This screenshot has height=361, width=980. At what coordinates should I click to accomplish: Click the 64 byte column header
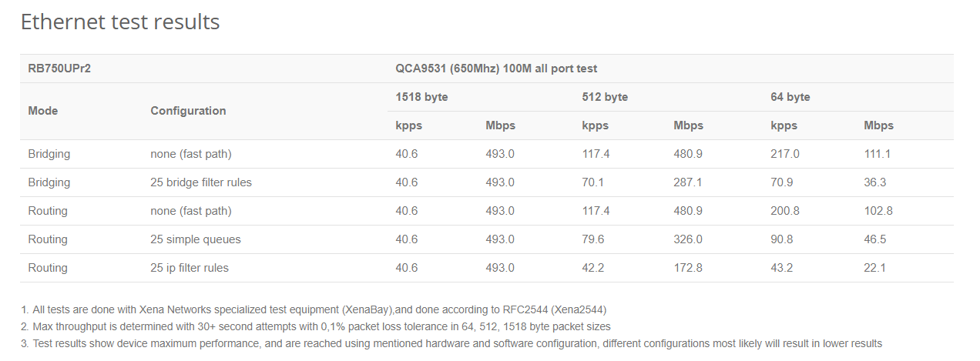(x=790, y=97)
